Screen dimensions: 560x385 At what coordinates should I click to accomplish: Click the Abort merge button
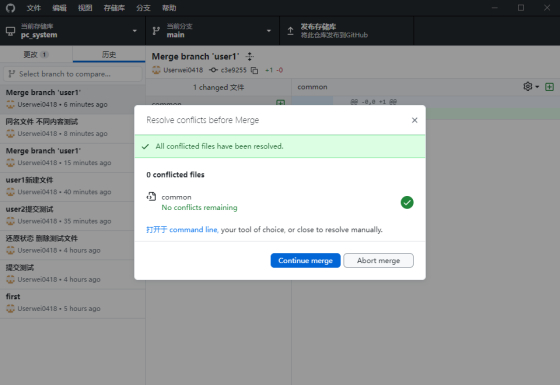click(379, 260)
